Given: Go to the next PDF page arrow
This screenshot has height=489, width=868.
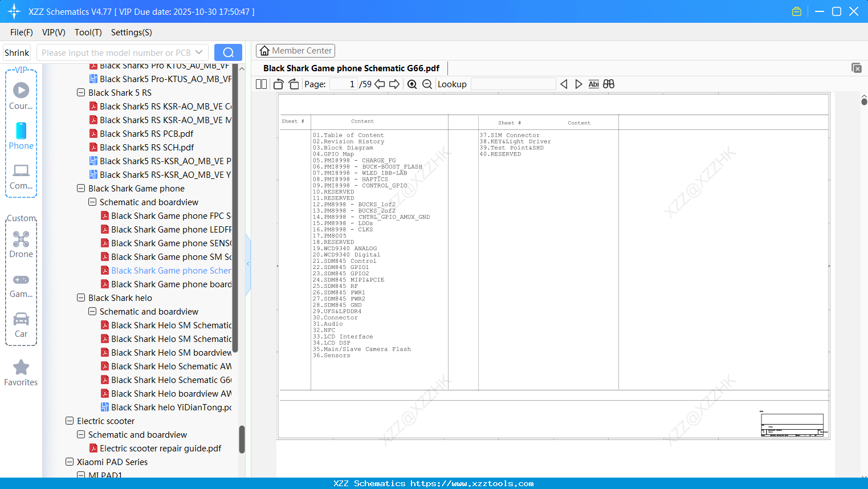Looking at the screenshot, I should (x=394, y=84).
